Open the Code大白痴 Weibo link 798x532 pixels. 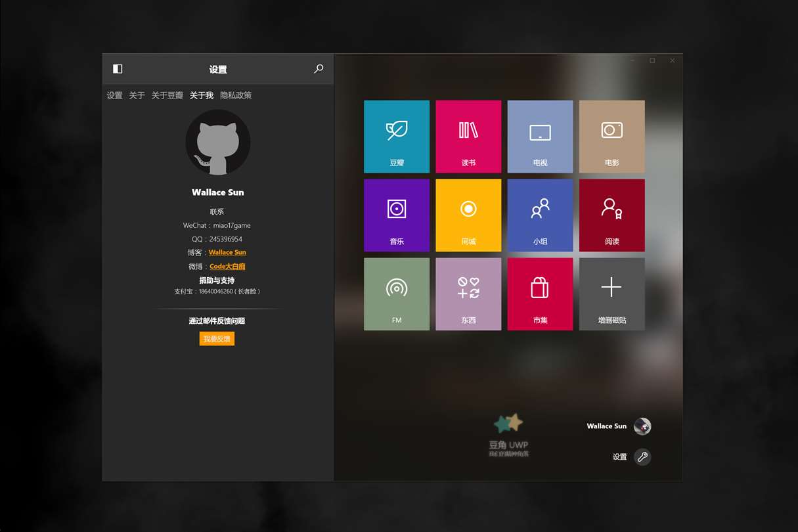(x=227, y=267)
